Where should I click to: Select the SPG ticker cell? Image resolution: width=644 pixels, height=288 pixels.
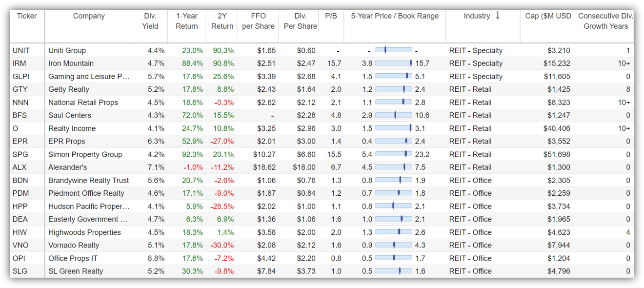click(20, 154)
